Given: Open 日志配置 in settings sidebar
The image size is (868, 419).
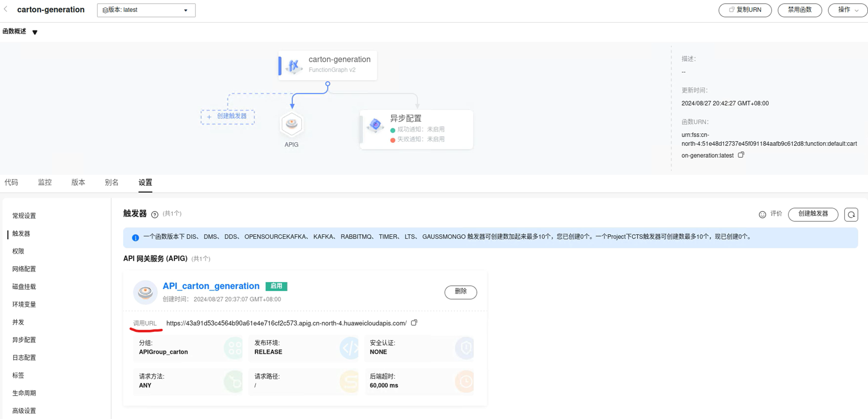Looking at the screenshot, I should (24, 358).
